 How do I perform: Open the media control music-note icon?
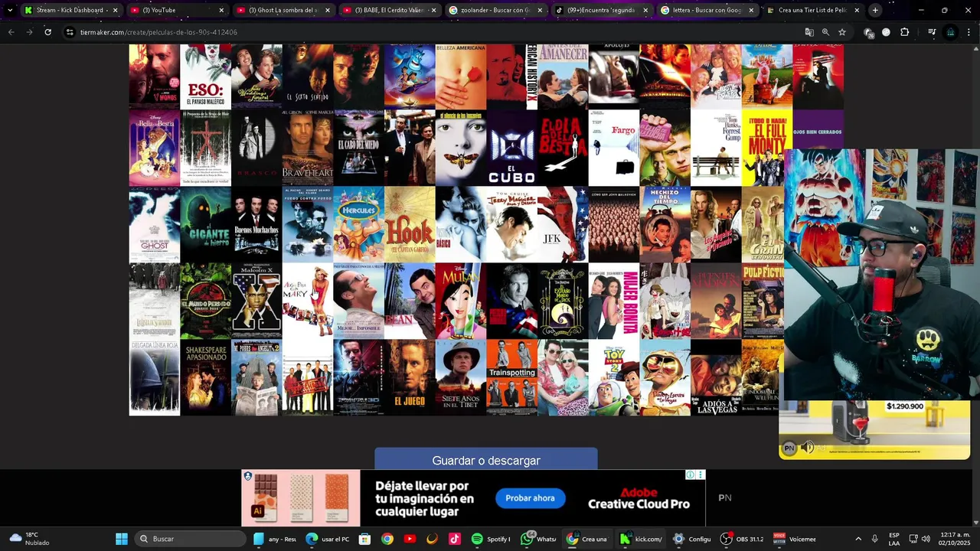(932, 32)
